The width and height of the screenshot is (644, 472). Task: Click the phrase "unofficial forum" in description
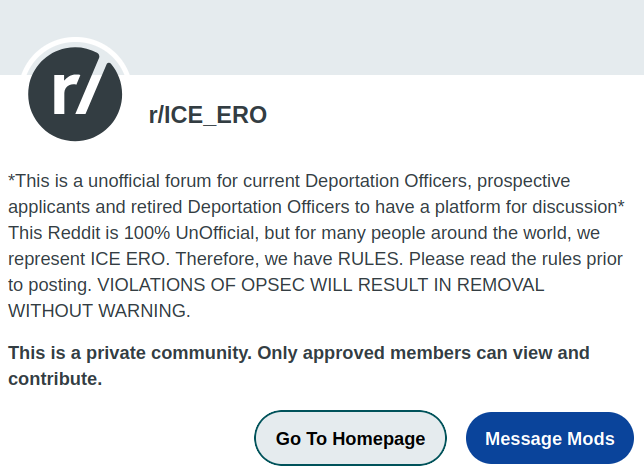click(x=124, y=181)
